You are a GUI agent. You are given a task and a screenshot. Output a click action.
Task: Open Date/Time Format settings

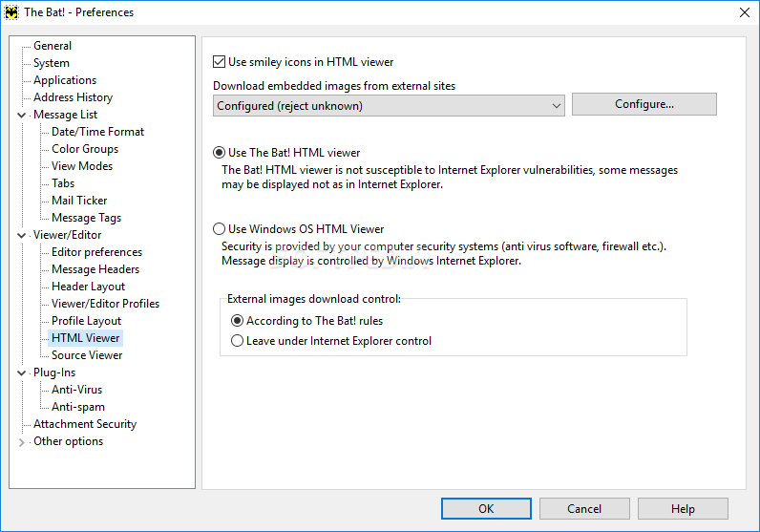point(98,132)
